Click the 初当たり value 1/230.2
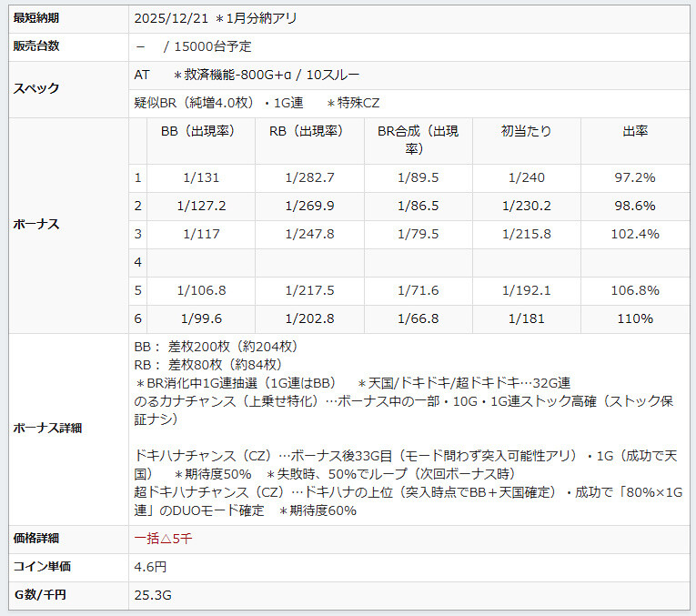Viewport: 696px width, 616px height. (x=527, y=206)
